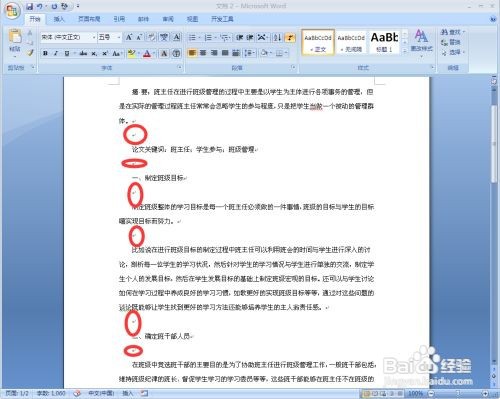500x399 pixels.
Task: Open the font size dropdown (五号)
Action: coord(119,37)
